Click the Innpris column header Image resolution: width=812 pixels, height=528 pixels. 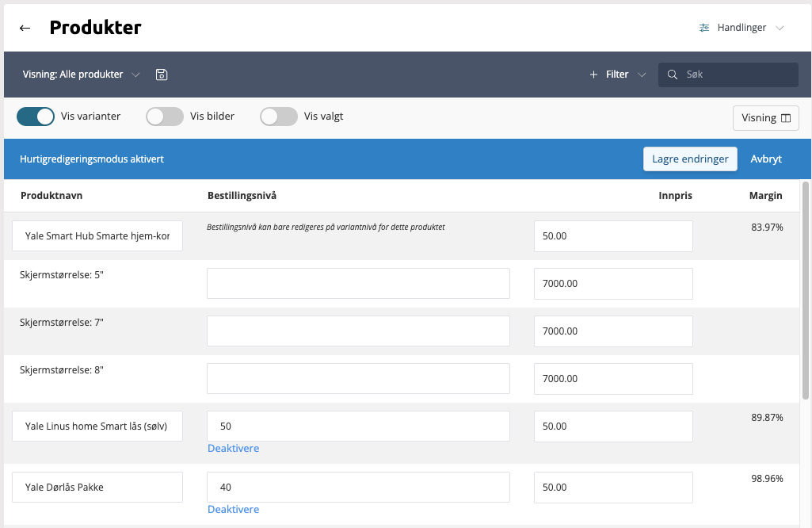(x=675, y=195)
